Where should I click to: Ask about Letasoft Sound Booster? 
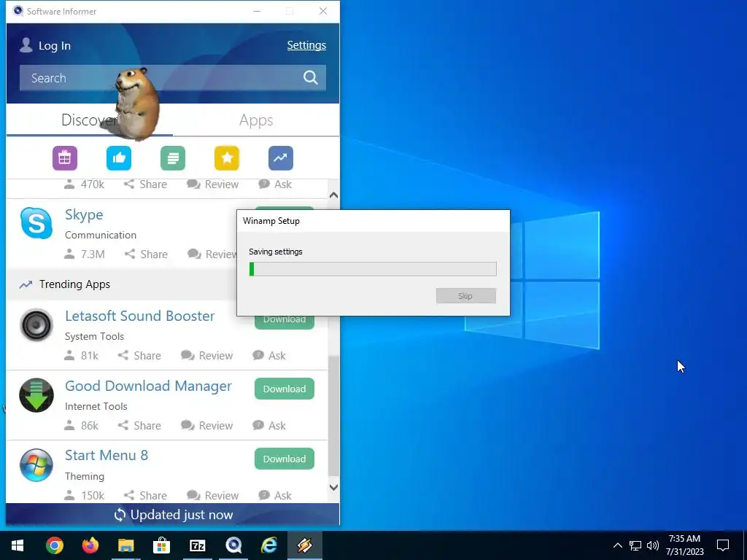tap(269, 356)
